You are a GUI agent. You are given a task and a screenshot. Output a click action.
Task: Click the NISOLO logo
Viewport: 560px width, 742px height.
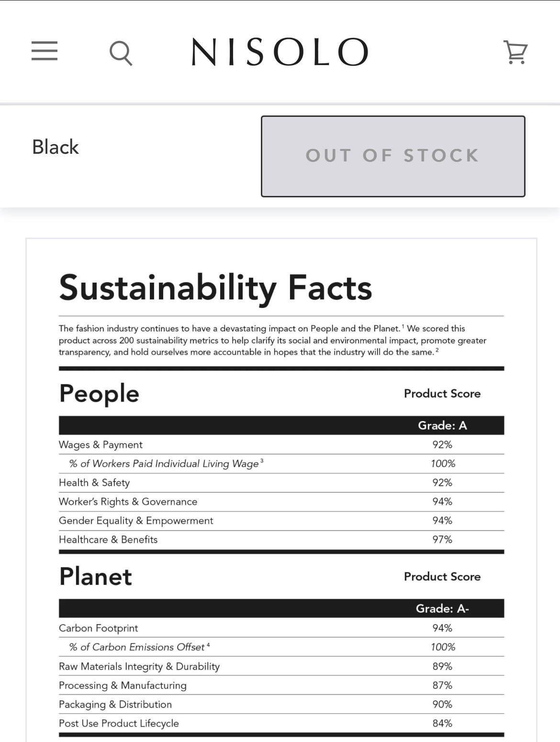tap(280, 52)
